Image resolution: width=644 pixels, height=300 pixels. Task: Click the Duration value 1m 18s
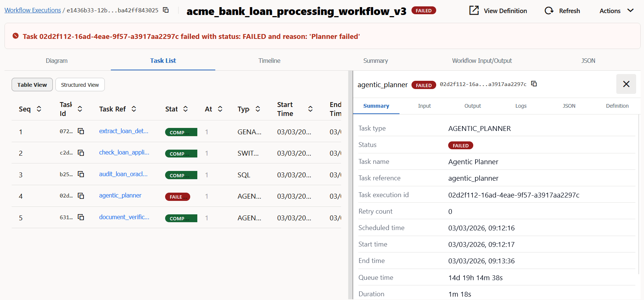460,294
